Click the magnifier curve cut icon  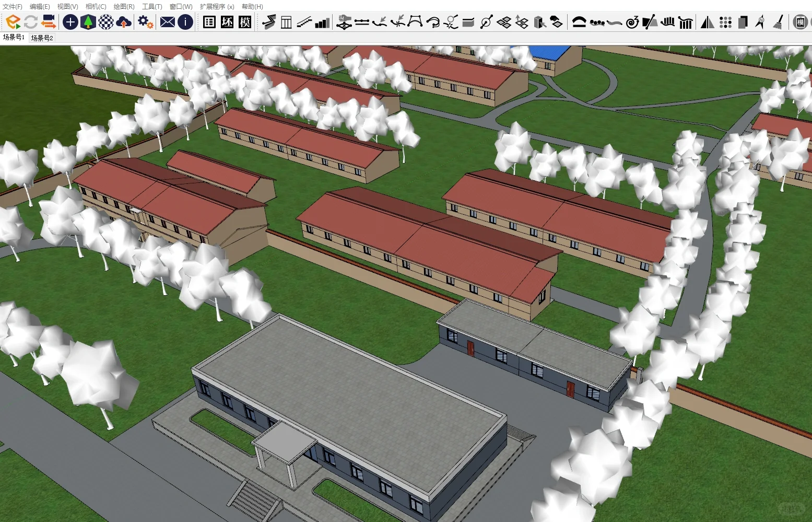tap(451, 22)
